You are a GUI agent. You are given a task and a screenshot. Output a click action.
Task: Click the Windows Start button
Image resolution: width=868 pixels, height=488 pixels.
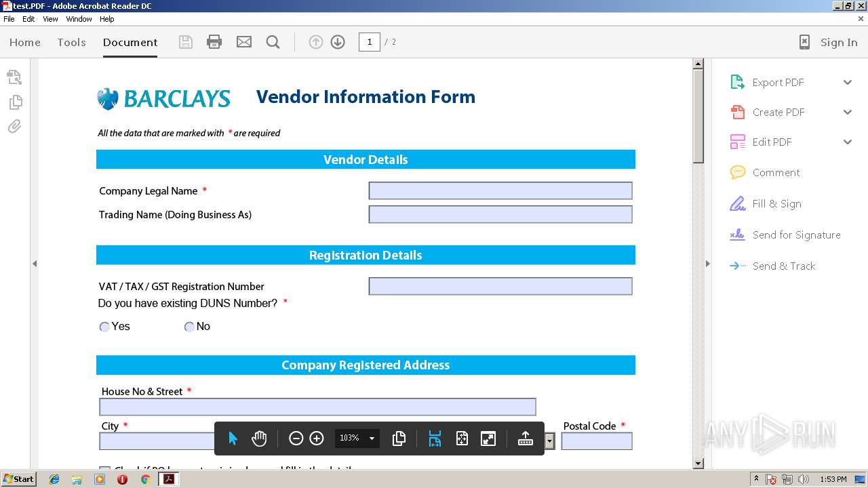[19, 479]
